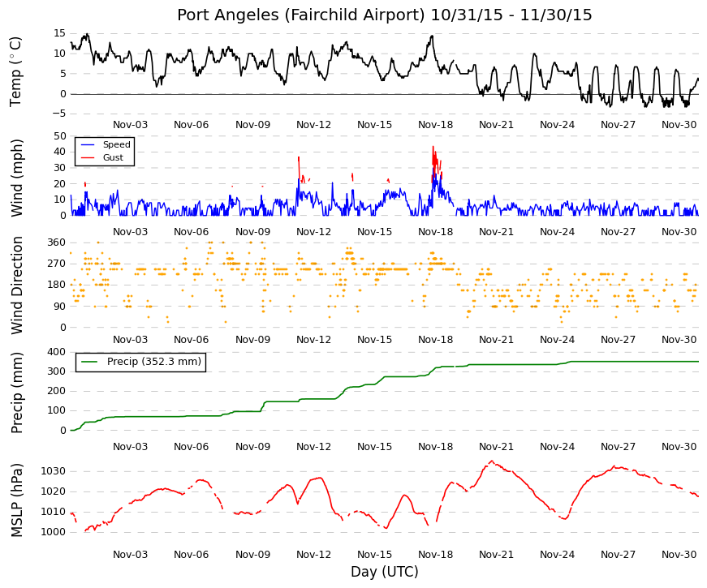Click the 180 tick on Wind Direction axis

tap(56, 285)
